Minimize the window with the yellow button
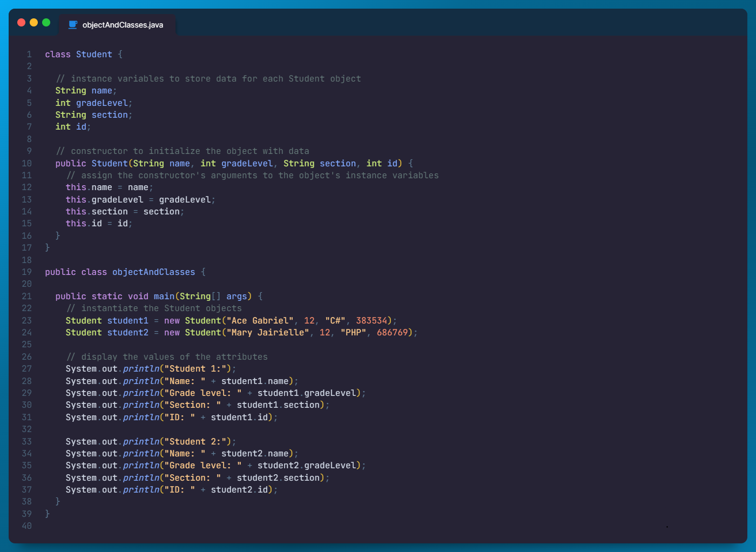 [33, 22]
